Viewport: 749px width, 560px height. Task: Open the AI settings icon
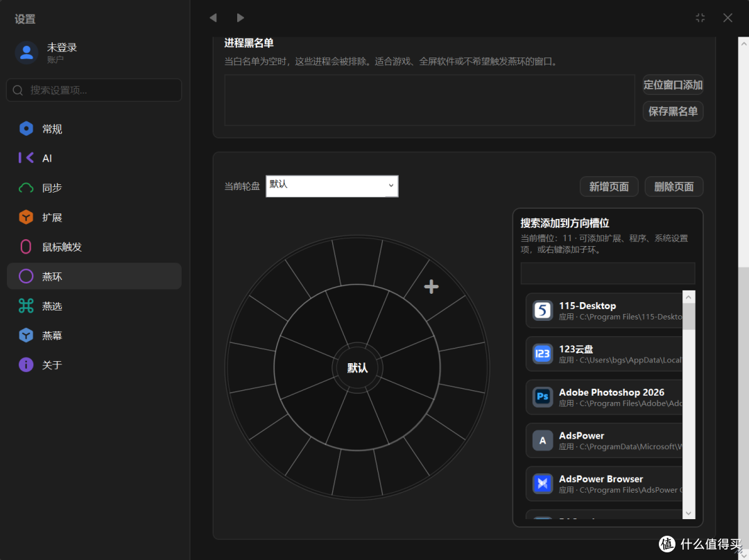pyautogui.click(x=26, y=158)
